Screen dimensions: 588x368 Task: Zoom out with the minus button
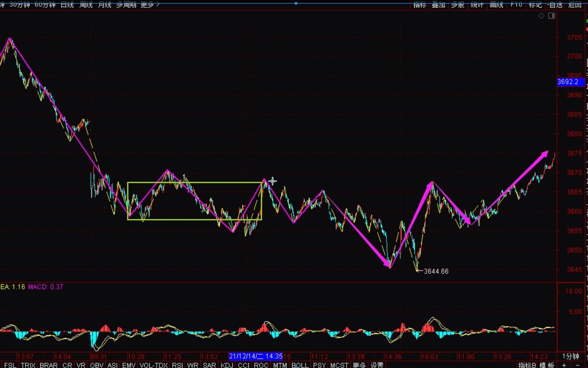coord(578,365)
